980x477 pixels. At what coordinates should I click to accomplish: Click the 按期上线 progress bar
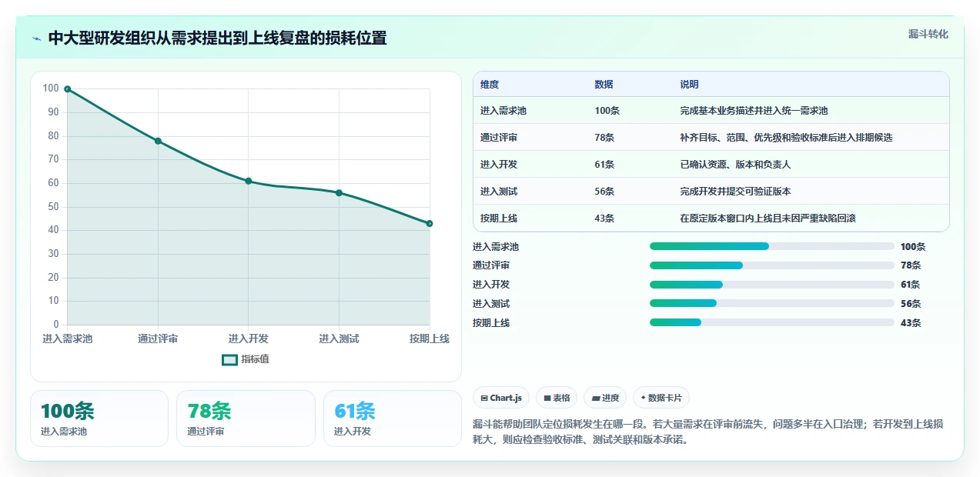click(x=772, y=322)
